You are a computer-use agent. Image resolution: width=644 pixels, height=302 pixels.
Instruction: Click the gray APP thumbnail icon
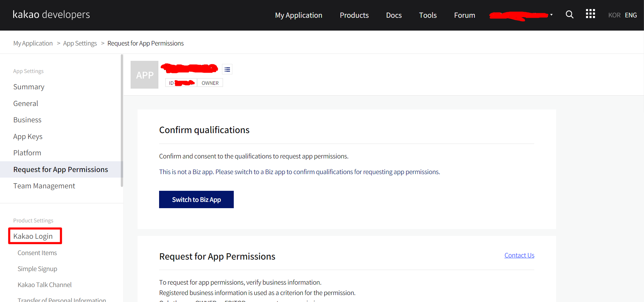[x=145, y=75]
